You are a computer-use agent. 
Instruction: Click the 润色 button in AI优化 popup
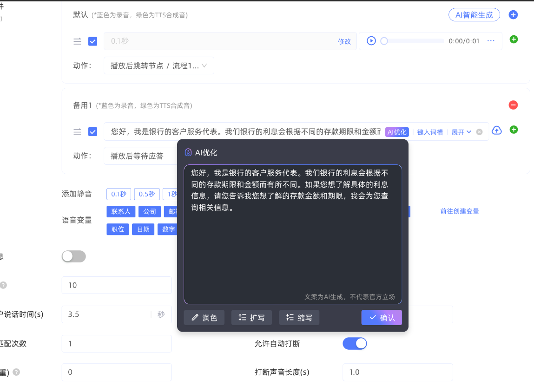[x=204, y=318]
